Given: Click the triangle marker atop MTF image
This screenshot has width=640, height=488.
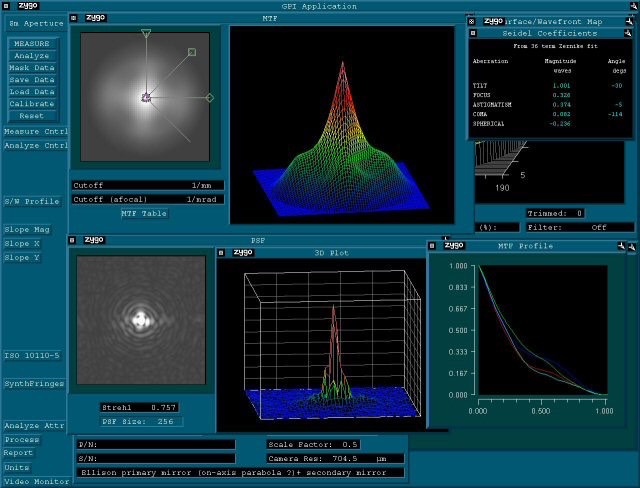Looking at the screenshot, I should click(146, 34).
